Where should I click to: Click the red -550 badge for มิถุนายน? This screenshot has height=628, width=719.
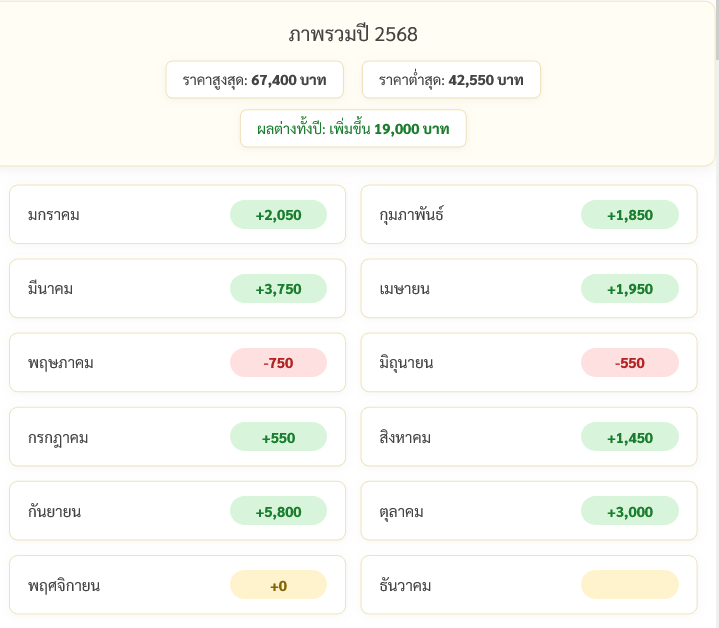point(629,363)
